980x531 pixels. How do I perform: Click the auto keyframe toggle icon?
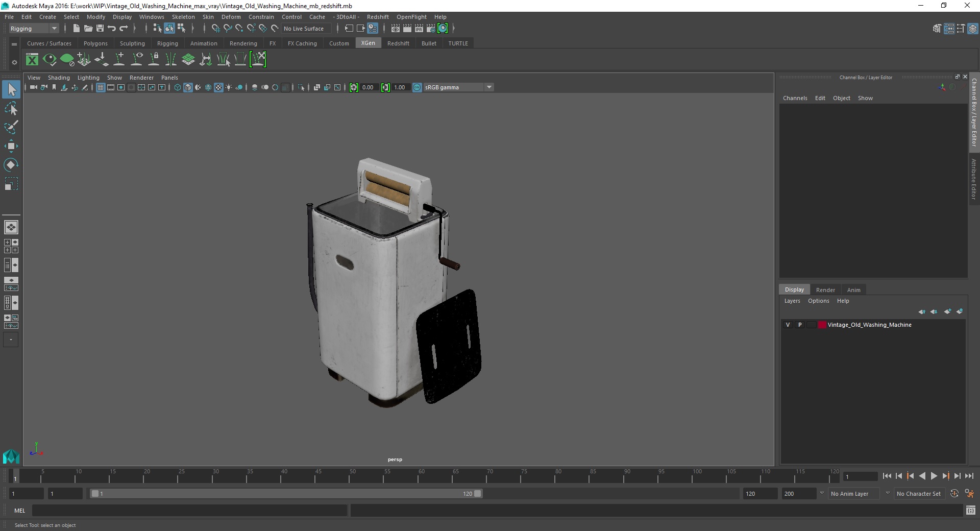click(x=954, y=494)
